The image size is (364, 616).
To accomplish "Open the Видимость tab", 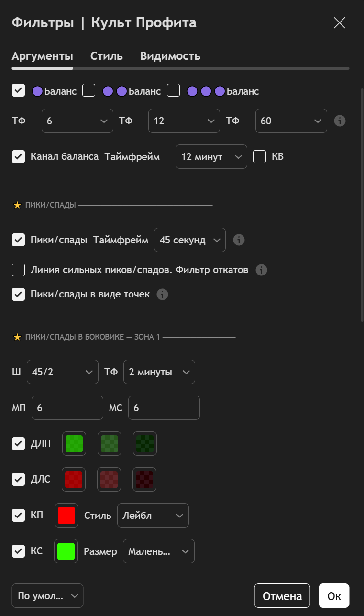I will pos(170,56).
